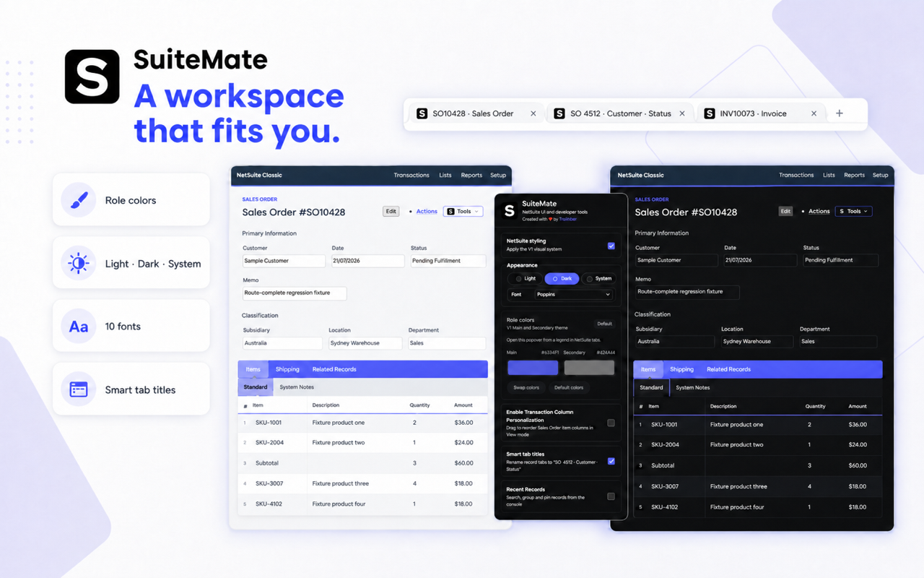Click the large SuiteMate logo beside the headline

pos(92,77)
